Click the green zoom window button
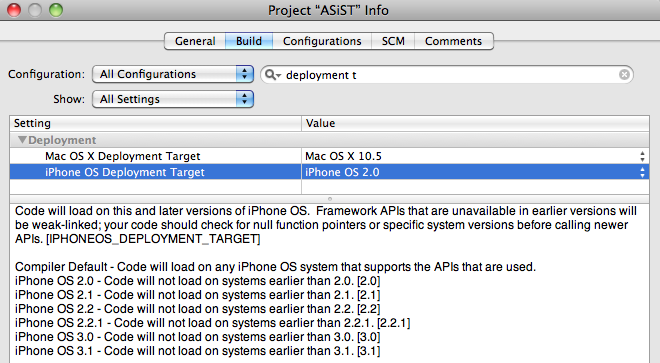 point(56,10)
